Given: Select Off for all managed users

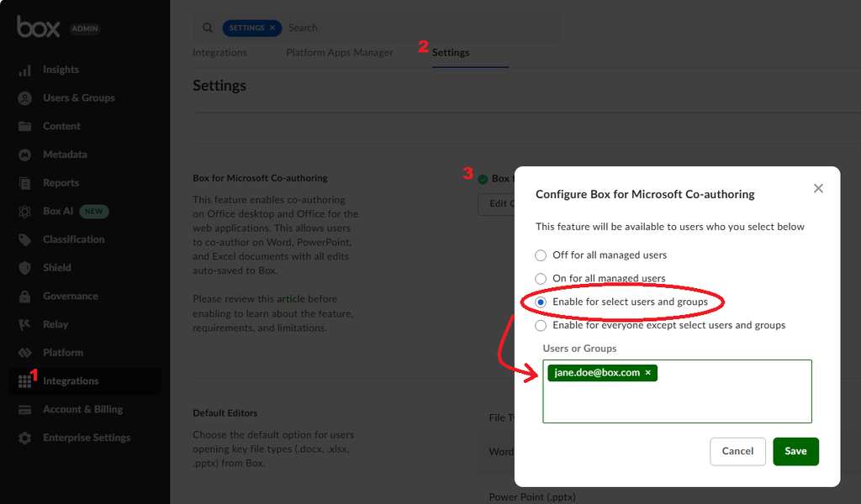Looking at the screenshot, I should tap(541, 255).
